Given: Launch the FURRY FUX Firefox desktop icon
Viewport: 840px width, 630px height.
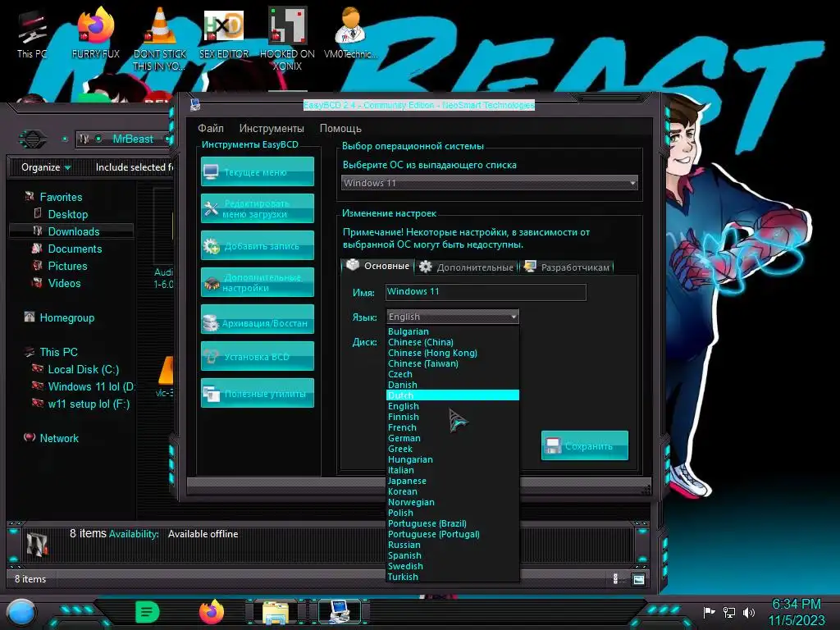Looking at the screenshot, I should [x=95, y=33].
